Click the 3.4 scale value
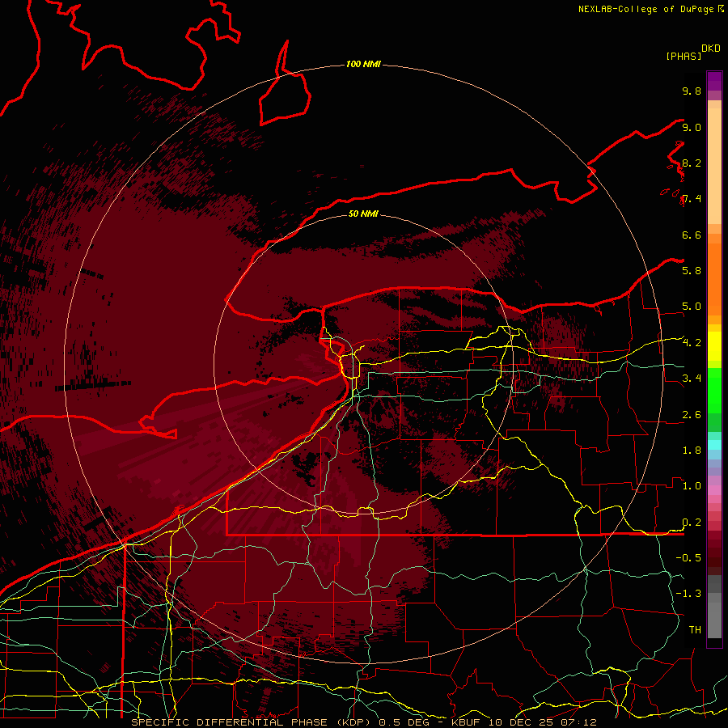 click(x=692, y=378)
